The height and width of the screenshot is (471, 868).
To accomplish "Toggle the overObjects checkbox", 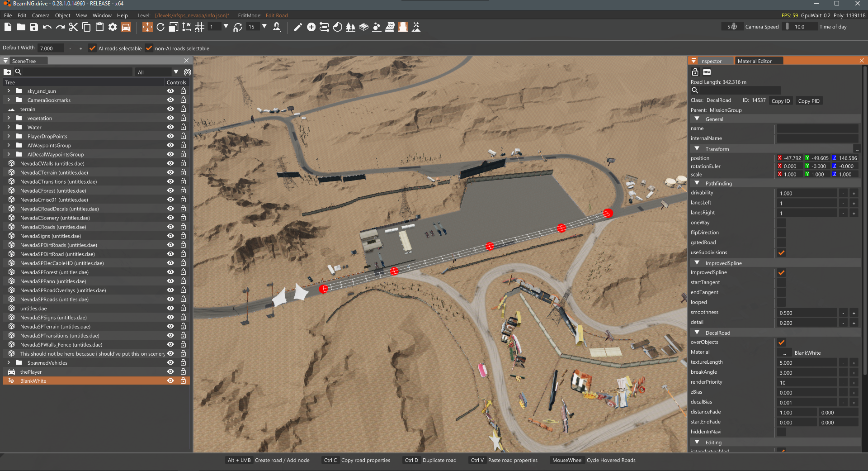I will [781, 342].
